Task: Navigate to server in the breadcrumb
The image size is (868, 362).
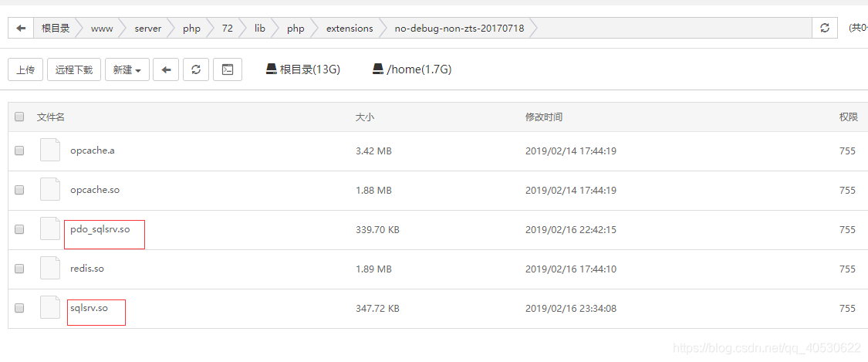Action: [x=148, y=29]
